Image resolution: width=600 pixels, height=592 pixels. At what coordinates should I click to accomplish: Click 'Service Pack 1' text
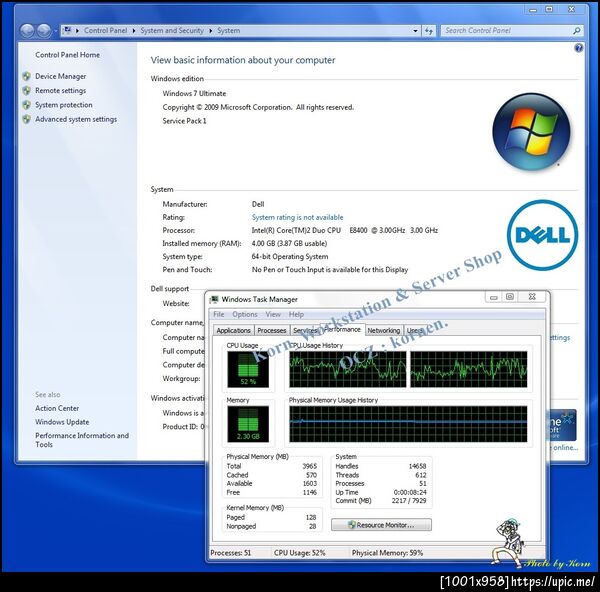pos(184,121)
